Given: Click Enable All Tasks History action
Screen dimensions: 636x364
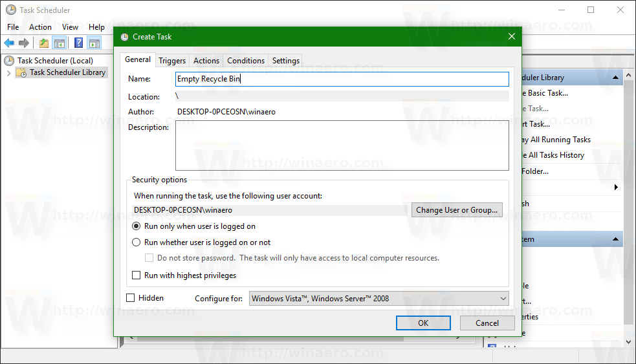Looking at the screenshot, I should (x=553, y=155).
